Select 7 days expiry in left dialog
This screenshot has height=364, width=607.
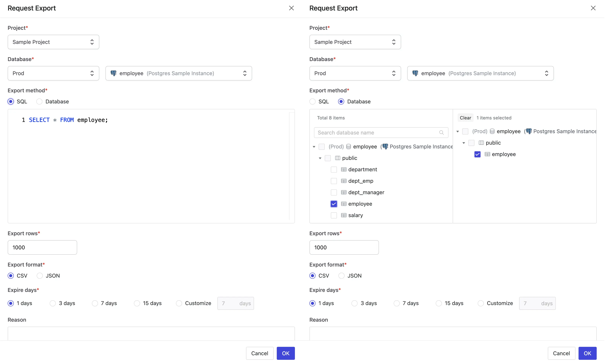pos(95,303)
